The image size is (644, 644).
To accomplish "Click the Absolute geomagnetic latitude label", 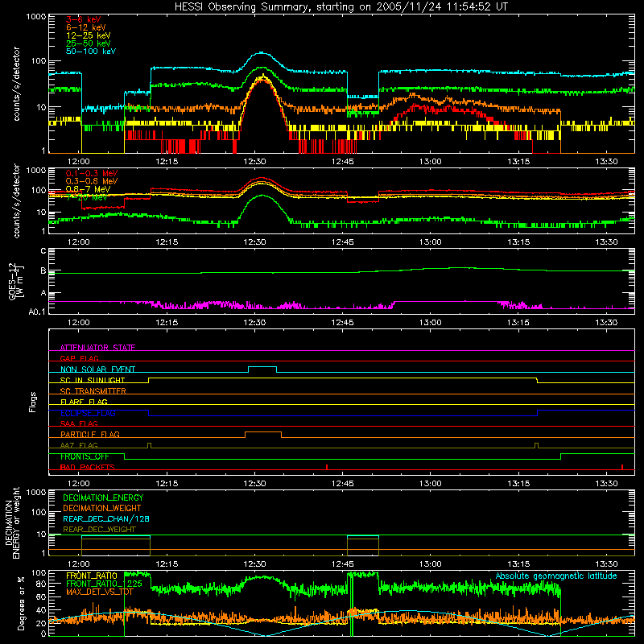I will (x=556, y=576).
